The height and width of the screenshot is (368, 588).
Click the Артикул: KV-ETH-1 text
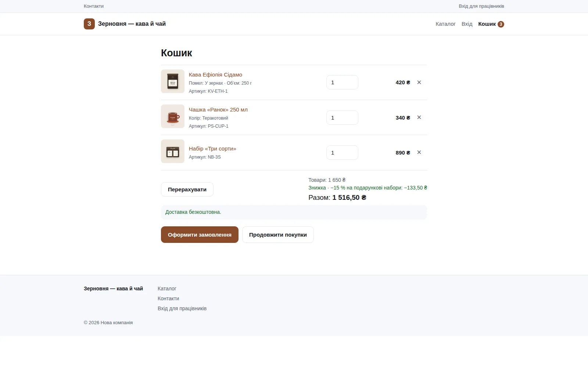[x=208, y=91]
